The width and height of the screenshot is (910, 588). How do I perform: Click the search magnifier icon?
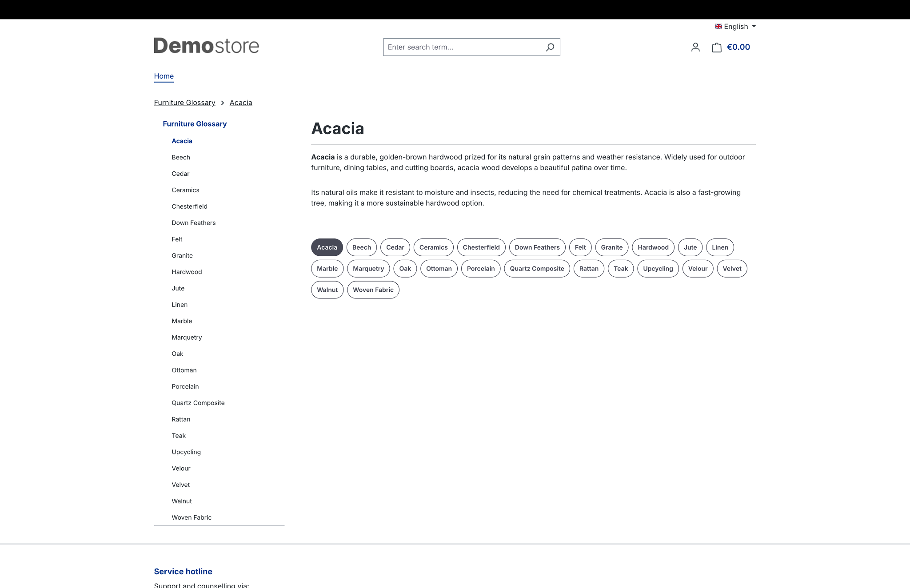(550, 47)
